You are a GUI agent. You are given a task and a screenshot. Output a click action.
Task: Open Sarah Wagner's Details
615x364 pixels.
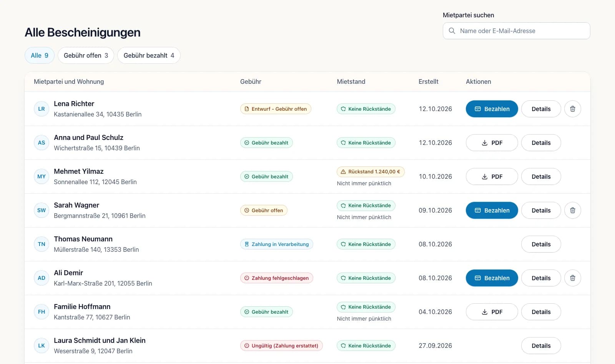coord(541,210)
